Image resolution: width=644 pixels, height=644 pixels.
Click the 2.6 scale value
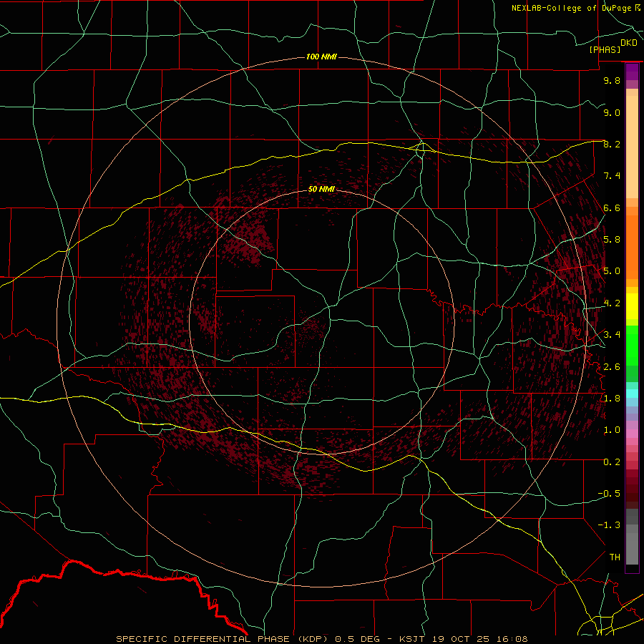pos(612,366)
